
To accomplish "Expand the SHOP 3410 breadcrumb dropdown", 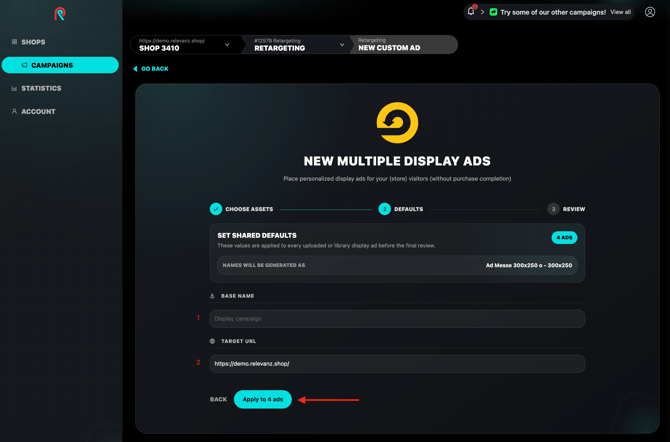I will click(x=227, y=44).
